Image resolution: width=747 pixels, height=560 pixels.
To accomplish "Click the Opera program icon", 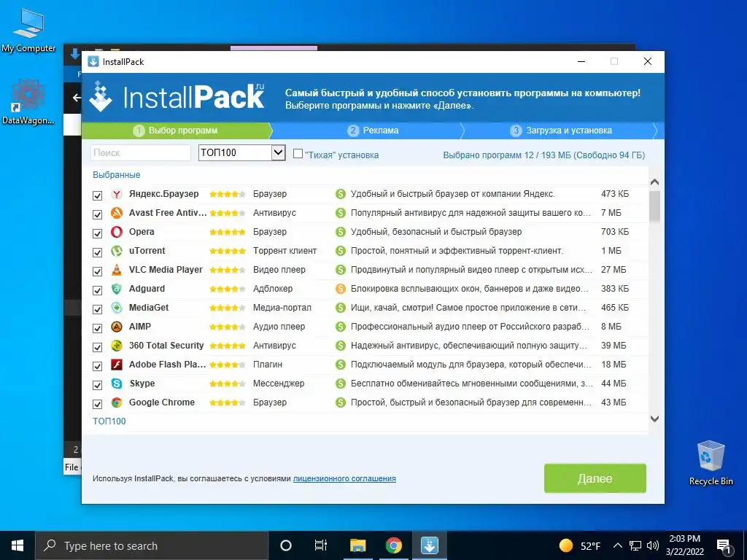I will 117,232.
